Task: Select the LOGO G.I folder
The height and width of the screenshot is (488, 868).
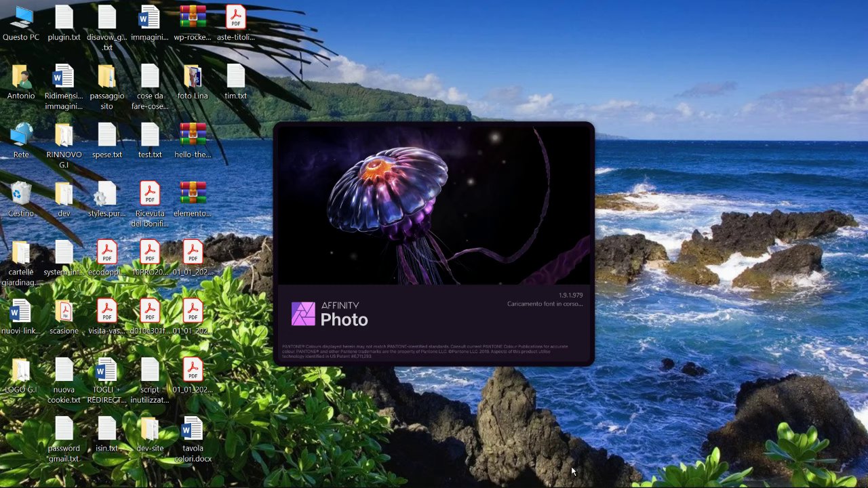Action: tap(21, 376)
